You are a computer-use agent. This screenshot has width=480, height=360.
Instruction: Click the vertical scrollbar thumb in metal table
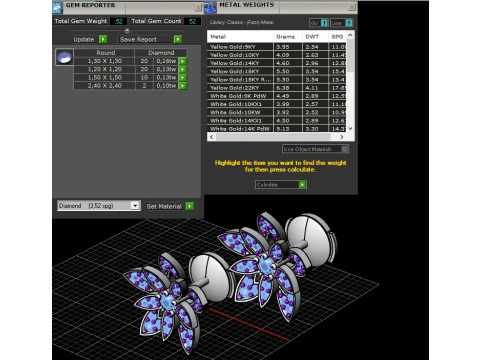pyautogui.click(x=350, y=55)
